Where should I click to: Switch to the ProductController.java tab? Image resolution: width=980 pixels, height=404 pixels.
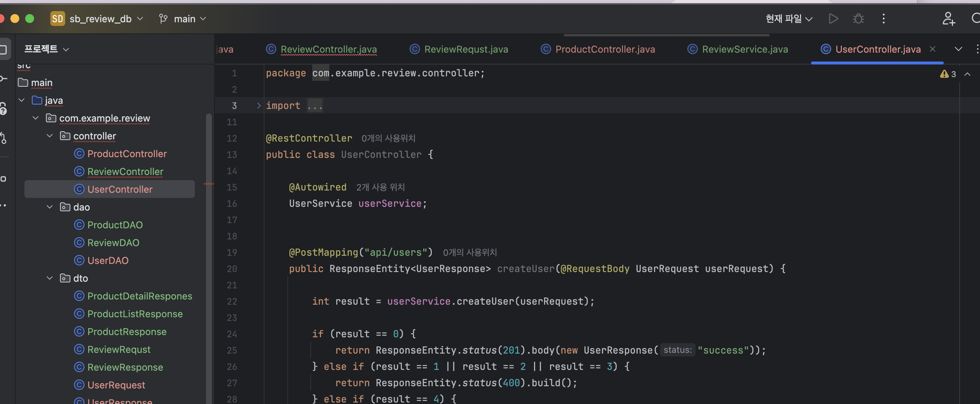[x=605, y=49]
